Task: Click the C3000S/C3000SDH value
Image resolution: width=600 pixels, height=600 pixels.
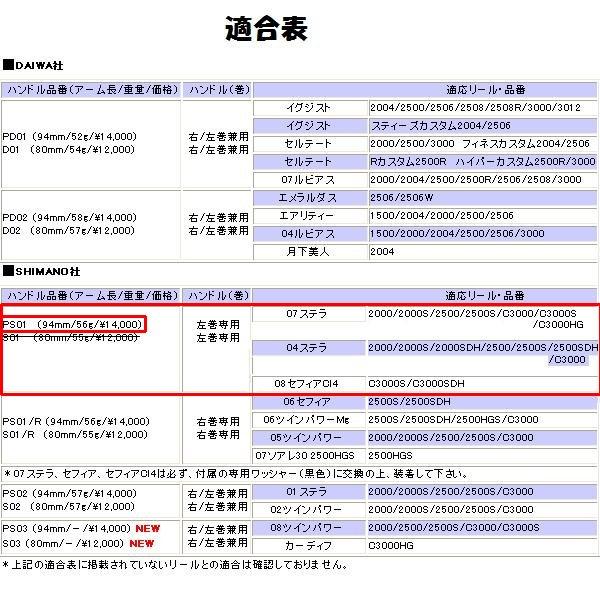Action: click(416, 384)
